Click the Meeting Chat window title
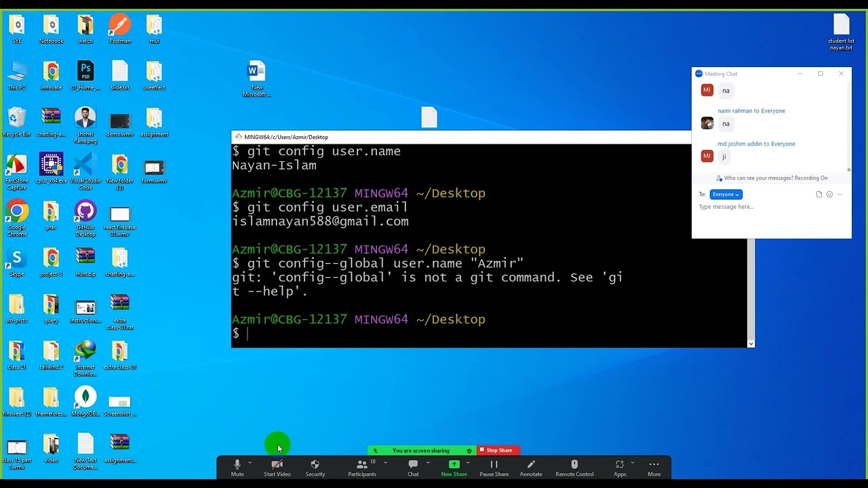 point(721,74)
